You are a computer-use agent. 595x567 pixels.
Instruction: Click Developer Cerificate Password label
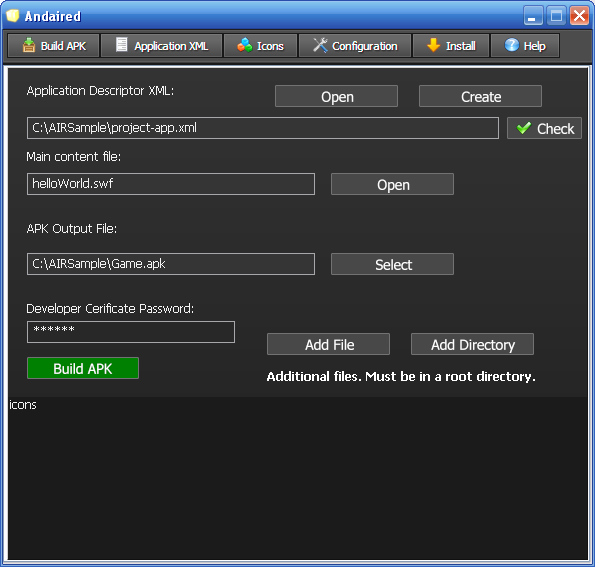[x=110, y=309]
